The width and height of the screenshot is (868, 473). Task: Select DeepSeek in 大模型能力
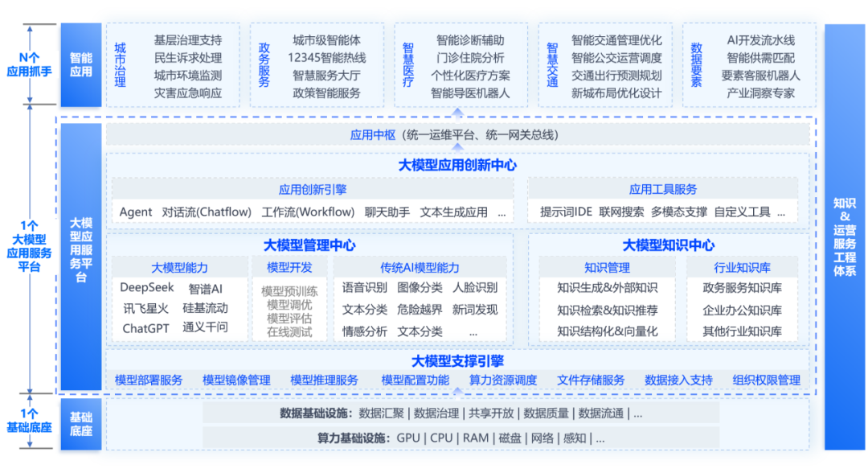pos(147,287)
